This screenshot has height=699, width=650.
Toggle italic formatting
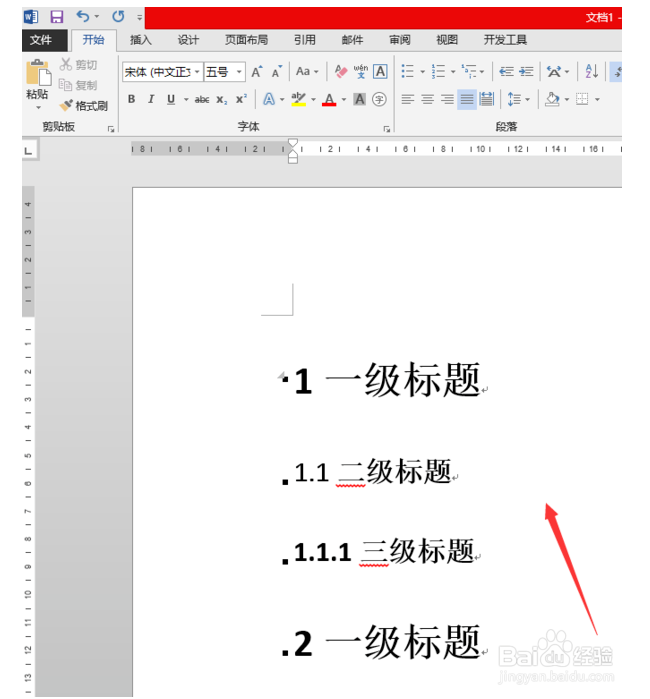(151, 99)
